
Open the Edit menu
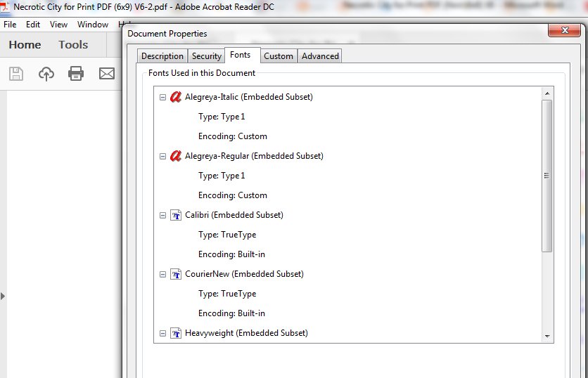click(x=33, y=25)
